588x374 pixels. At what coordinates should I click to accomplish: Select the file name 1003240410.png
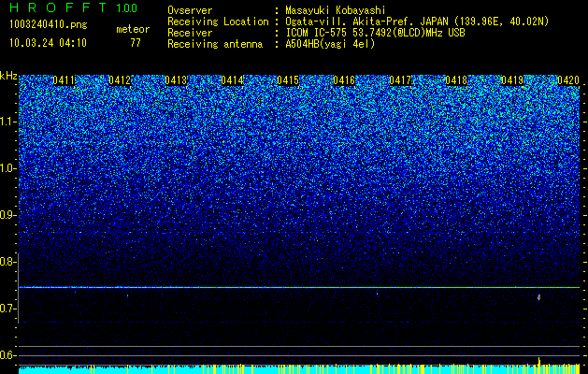pyautogui.click(x=48, y=24)
